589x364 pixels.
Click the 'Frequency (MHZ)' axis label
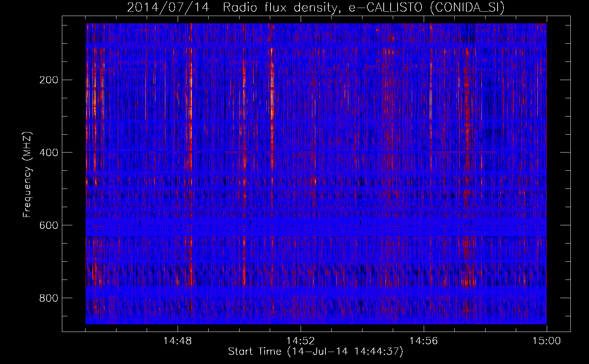[28, 175]
